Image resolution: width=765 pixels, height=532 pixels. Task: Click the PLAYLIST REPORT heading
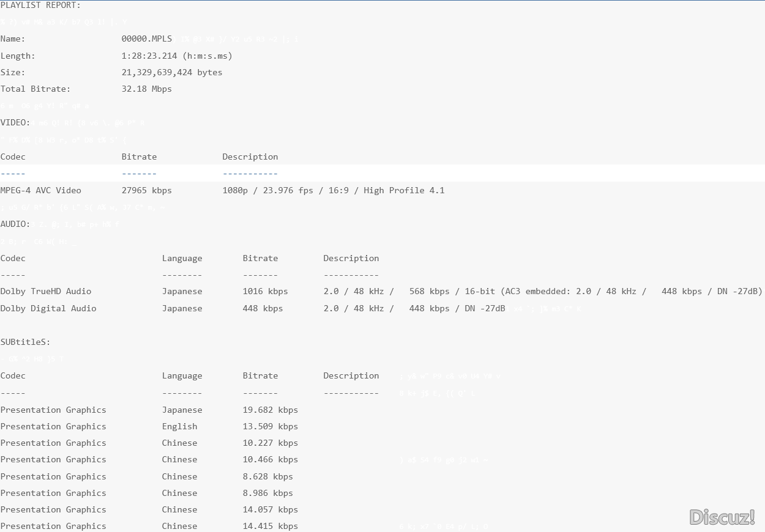coord(40,6)
